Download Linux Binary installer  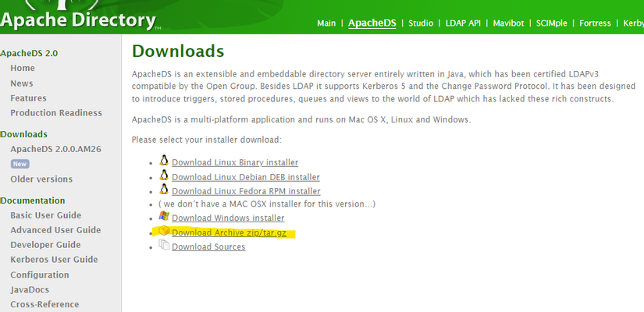click(x=235, y=162)
